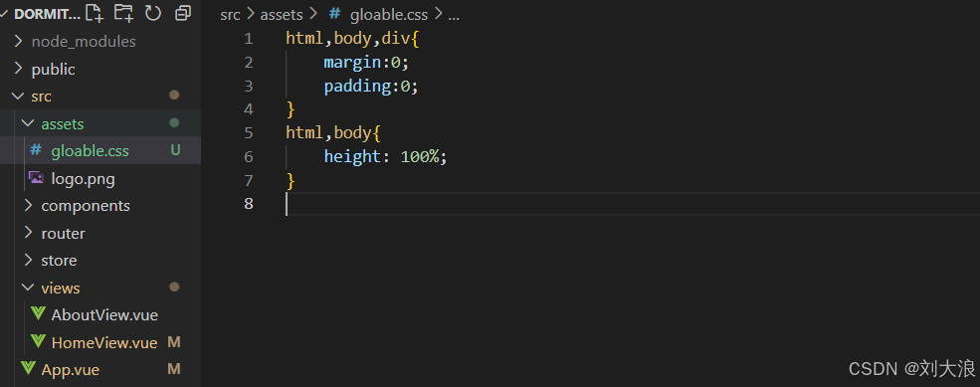Click the assets segment in the breadcrumb
980x387 pixels.
pyautogui.click(x=282, y=15)
